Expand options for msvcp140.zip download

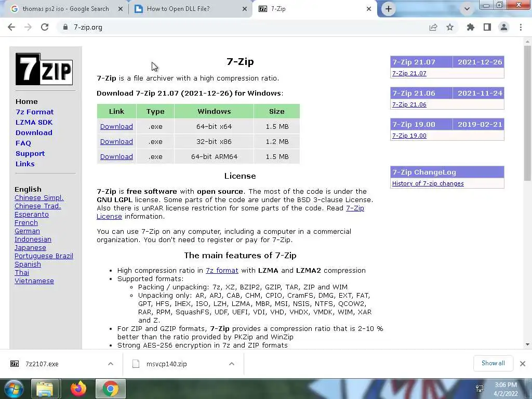tap(232, 364)
